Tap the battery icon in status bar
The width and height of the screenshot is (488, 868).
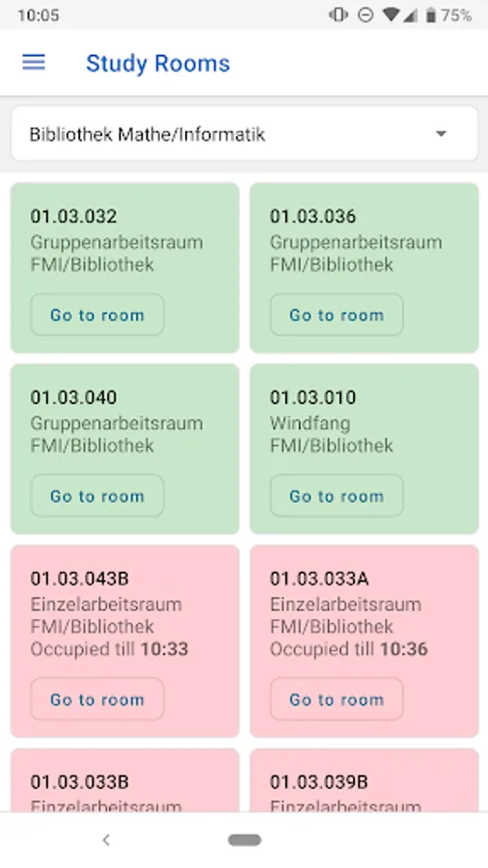tap(430, 14)
